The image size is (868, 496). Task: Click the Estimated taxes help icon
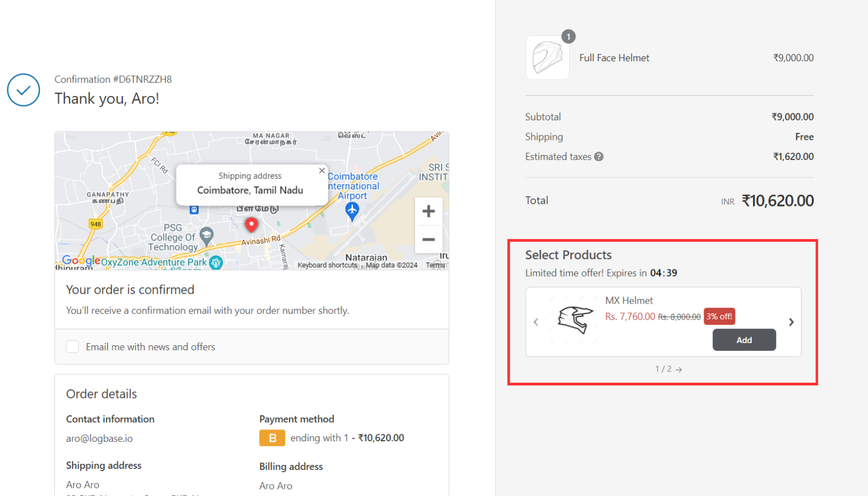click(599, 156)
